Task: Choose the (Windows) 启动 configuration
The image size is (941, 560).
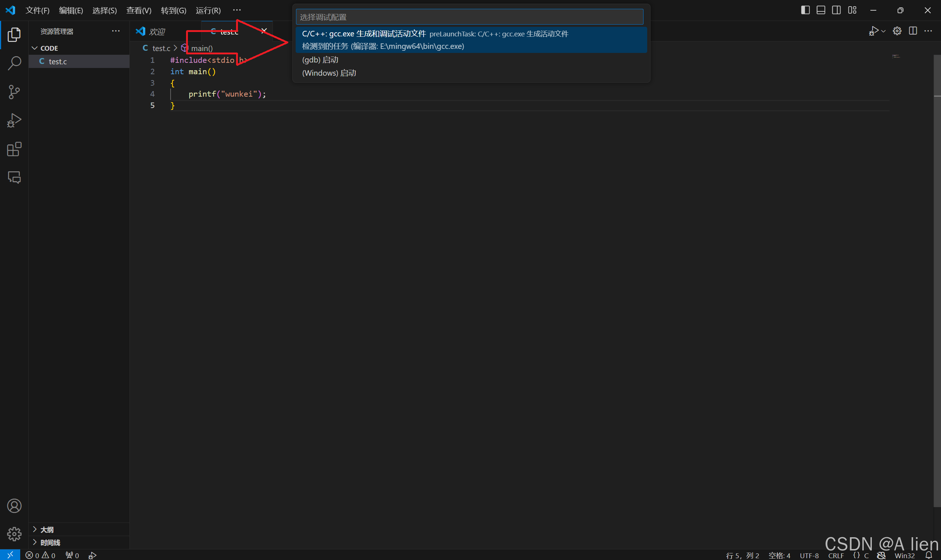Action: point(329,73)
